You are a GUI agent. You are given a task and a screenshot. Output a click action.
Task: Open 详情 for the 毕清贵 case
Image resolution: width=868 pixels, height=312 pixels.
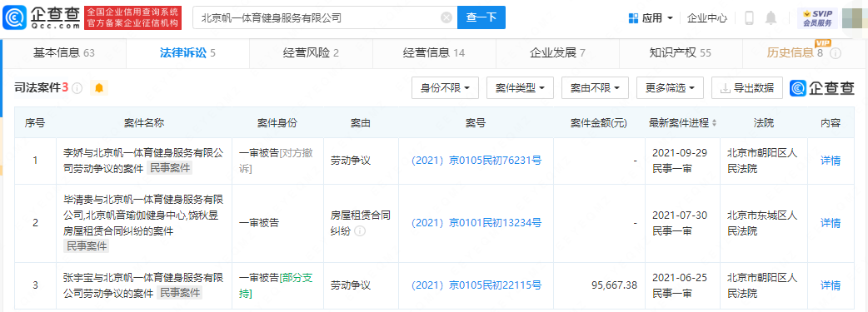[x=831, y=223]
